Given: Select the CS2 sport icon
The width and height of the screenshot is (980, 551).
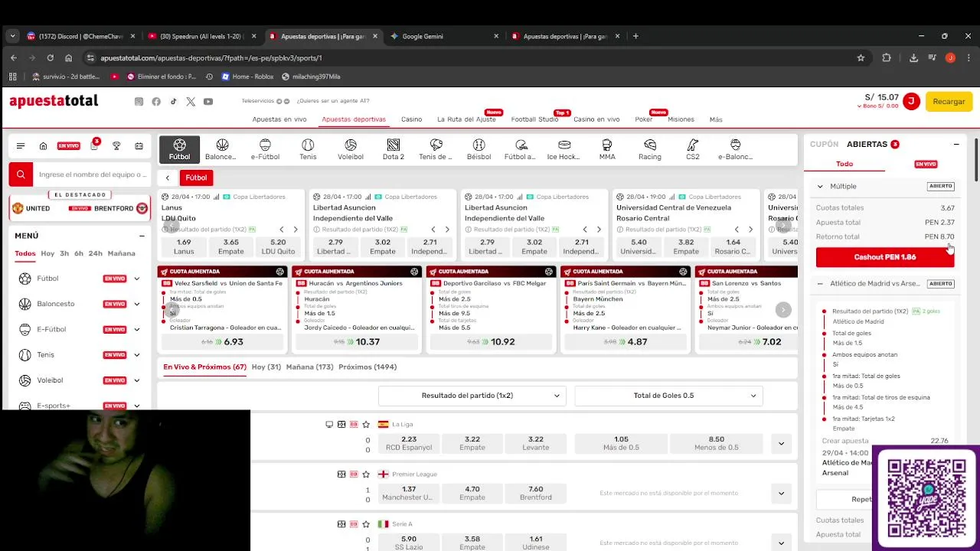Looking at the screenshot, I should pos(693,149).
